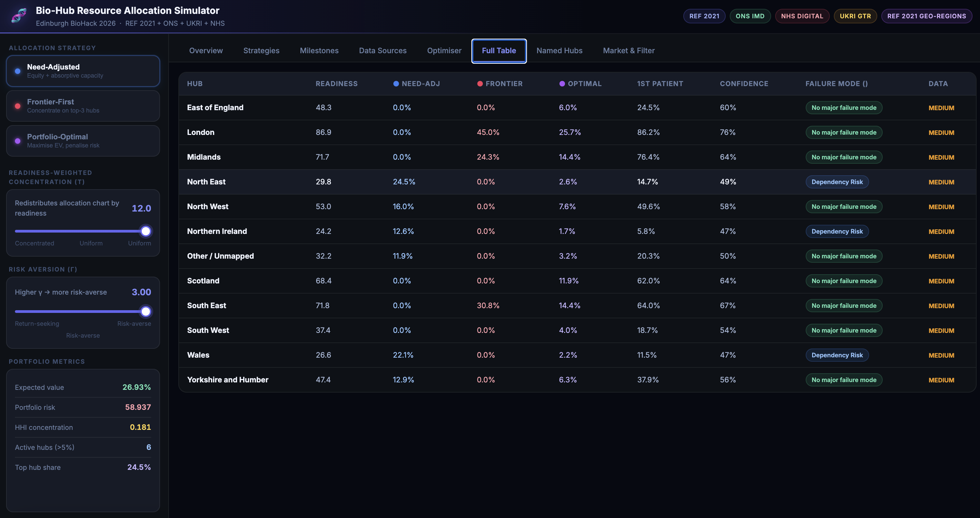The height and width of the screenshot is (518, 980).
Task: Click the UKRI GTR source badge
Action: pos(855,16)
